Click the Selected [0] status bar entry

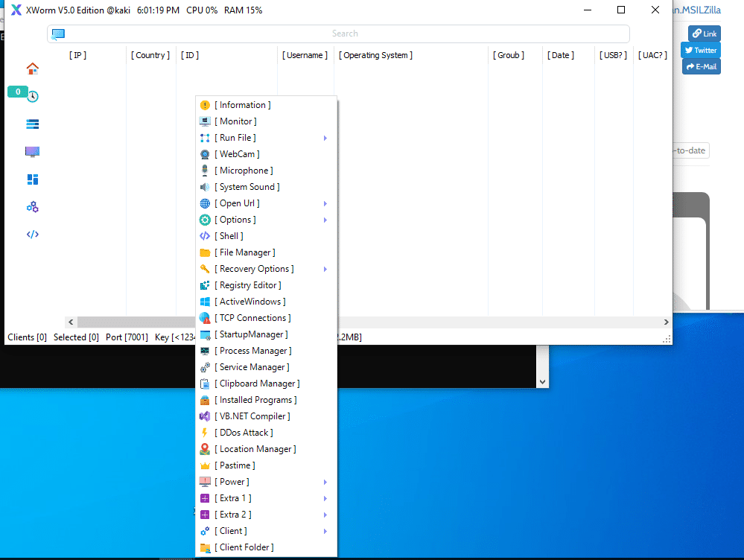77,337
